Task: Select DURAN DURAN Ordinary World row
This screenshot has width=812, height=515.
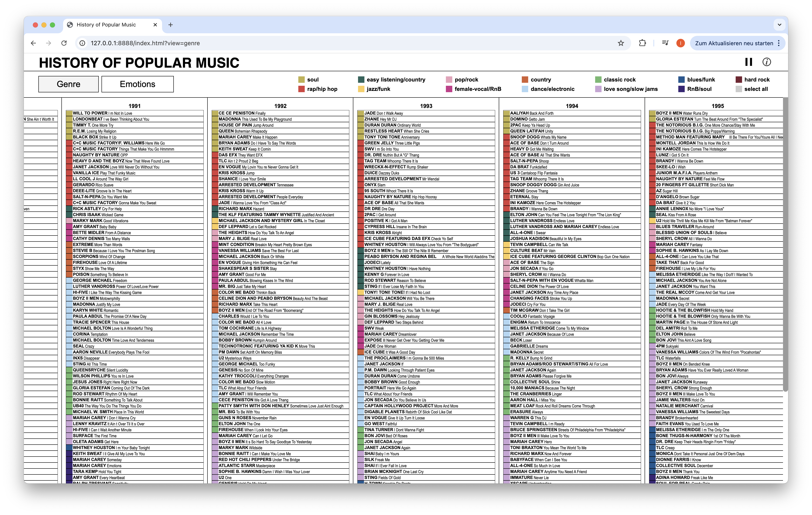Action: [x=426, y=125]
